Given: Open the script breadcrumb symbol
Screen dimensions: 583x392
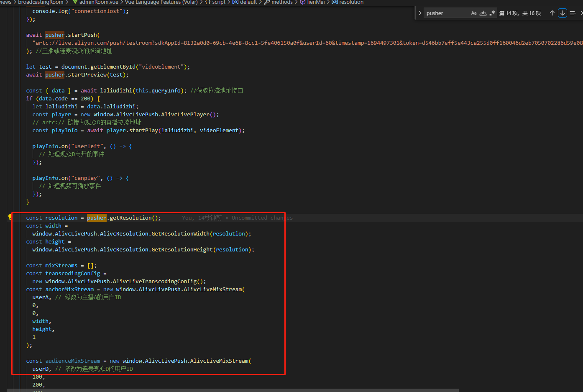Looking at the screenshot, I should (215, 2).
